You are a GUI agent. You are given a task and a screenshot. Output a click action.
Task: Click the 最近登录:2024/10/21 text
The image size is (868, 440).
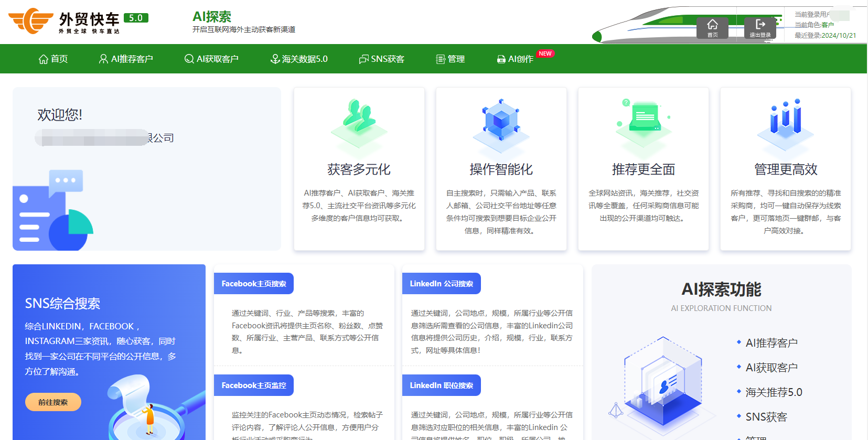[x=825, y=36]
